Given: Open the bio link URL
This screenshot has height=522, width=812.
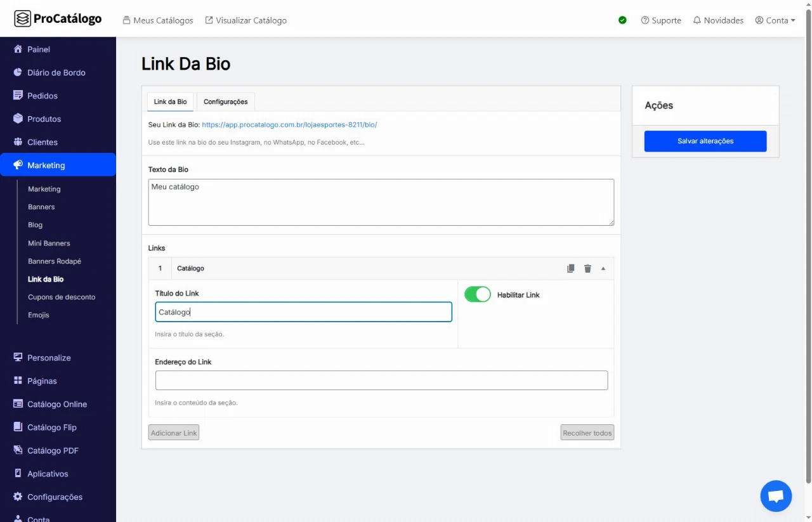Looking at the screenshot, I should pyautogui.click(x=289, y=125).
